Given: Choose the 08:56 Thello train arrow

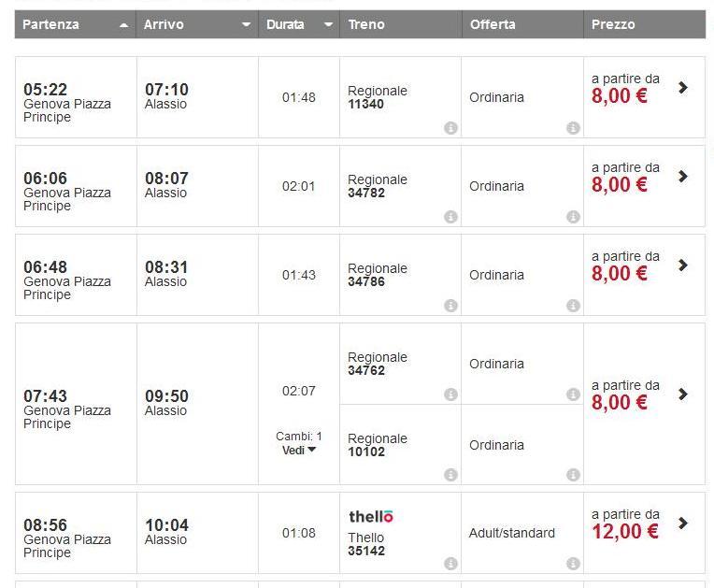Looking at the screenshot, I should 683,523.
